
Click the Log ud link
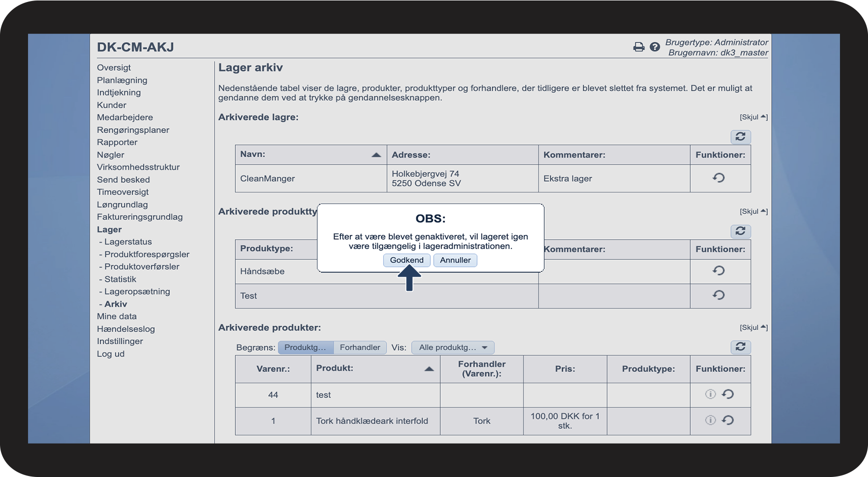(111, 354)
